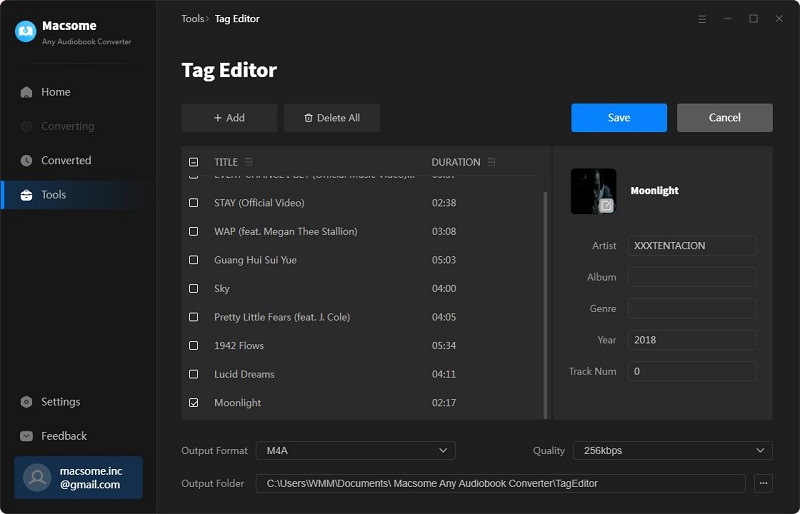Click the user avatar icon
Screen dimensions: 800x514
pos(37,477)
